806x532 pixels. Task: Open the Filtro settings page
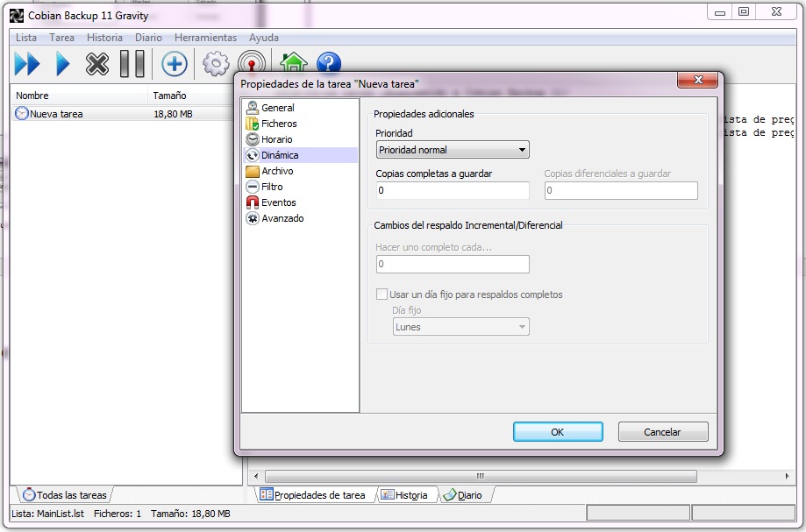(x=272, y=187)
